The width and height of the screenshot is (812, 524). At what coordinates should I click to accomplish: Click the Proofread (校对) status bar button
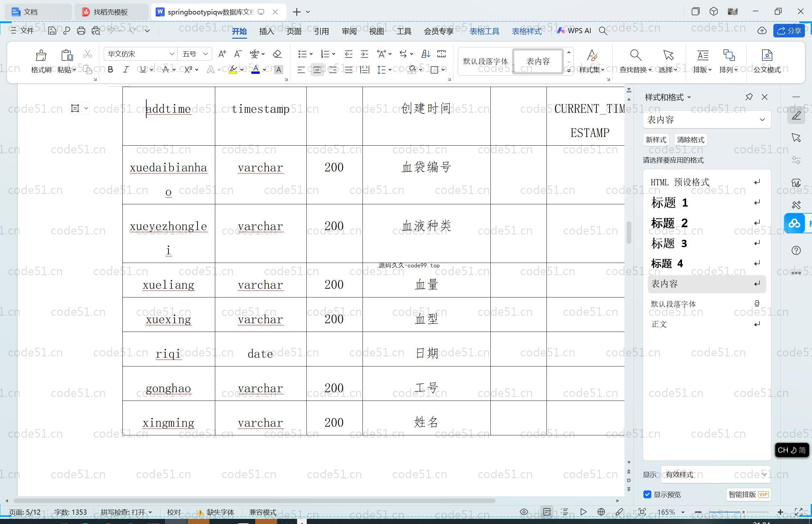(x=174, y=512)
